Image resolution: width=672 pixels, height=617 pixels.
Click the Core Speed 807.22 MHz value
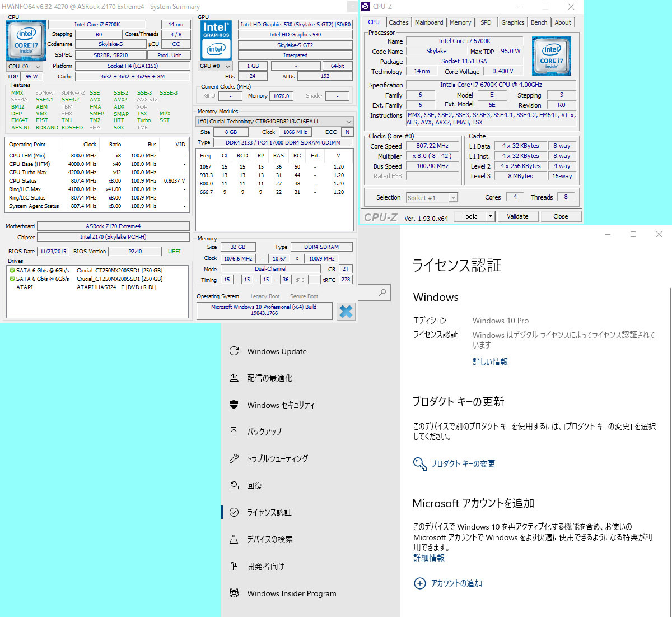tap(432, 146)
